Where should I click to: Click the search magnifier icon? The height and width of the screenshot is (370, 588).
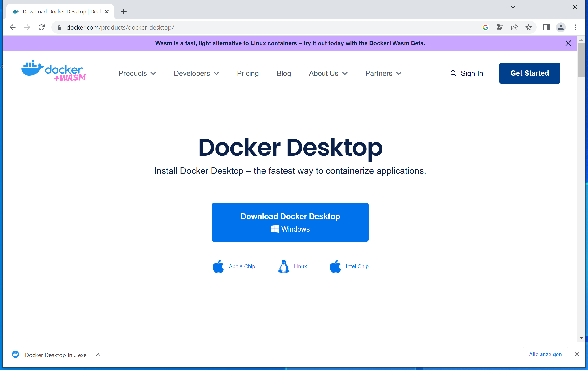[453, 73]
